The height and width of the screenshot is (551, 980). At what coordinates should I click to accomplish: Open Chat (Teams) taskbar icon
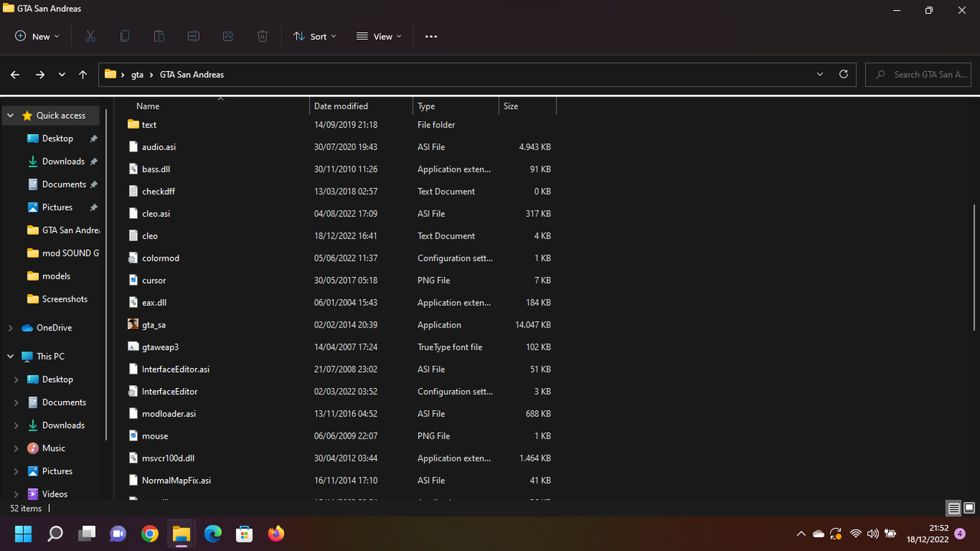click(x=118, y=533)
